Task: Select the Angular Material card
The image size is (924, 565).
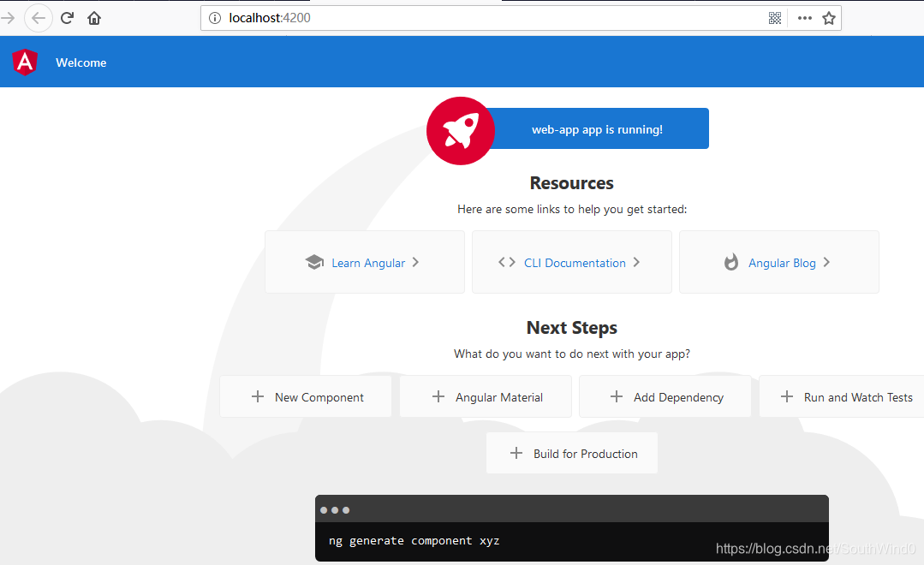Action: [486, 396]
